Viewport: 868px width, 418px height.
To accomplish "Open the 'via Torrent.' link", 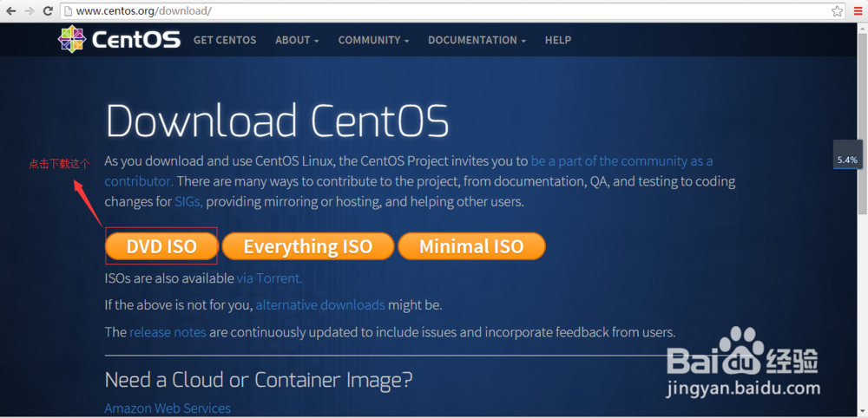I will click(270, 278).
